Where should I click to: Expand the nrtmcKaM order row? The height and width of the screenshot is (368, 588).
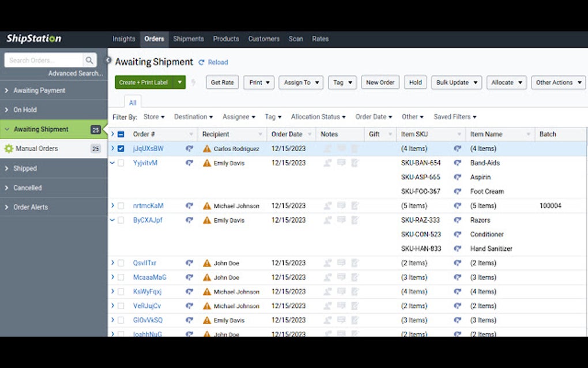pyautogui.click(x=112, y=205)
